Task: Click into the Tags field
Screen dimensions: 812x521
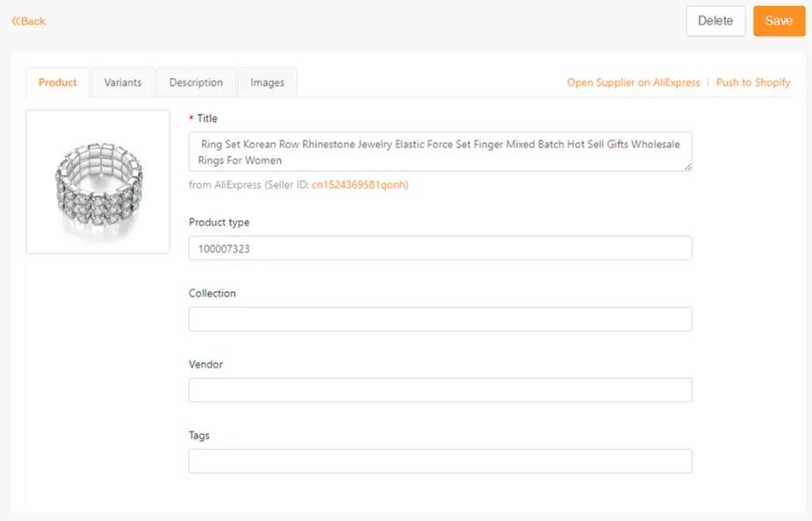Action: pyautogui.click(x=440, y=461)
